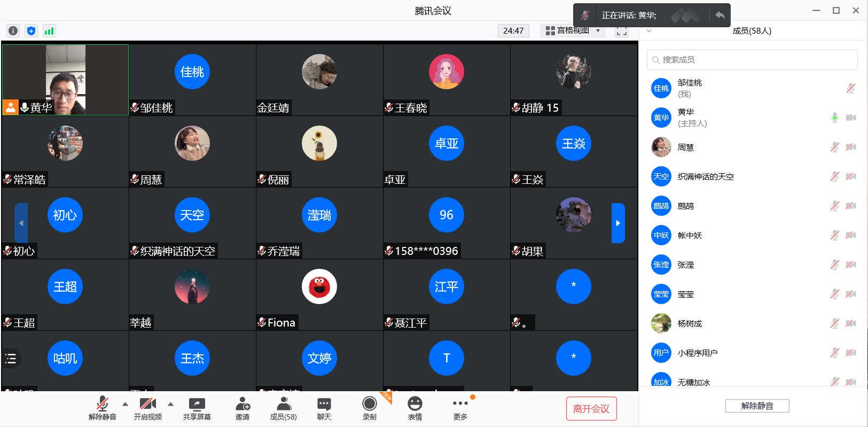Check the green network signal icon
The image size is (868, 427).
pos(49,31)
